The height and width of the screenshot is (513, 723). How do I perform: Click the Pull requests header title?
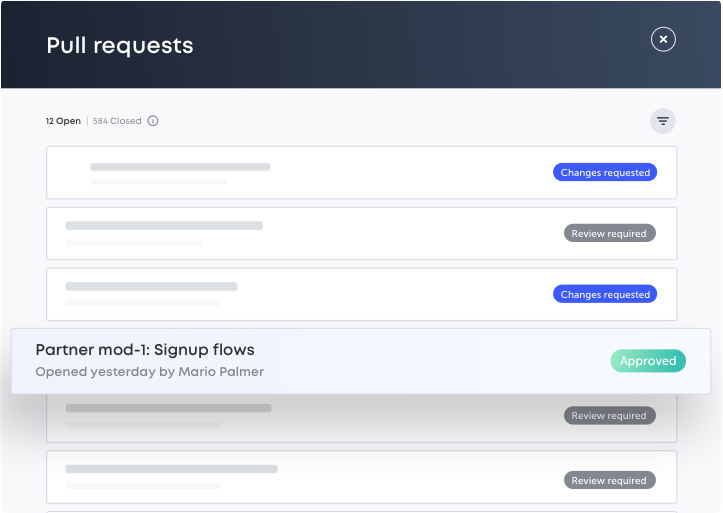[x=120, y=45]
